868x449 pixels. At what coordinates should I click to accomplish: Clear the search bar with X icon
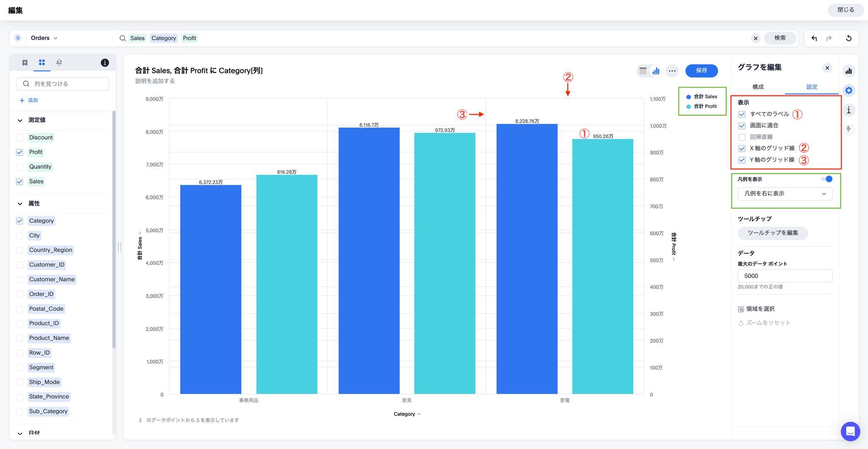(755, 38)
